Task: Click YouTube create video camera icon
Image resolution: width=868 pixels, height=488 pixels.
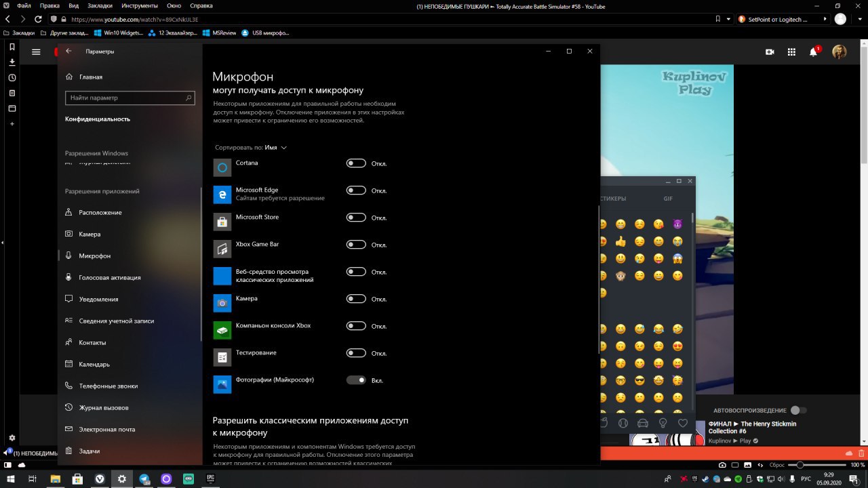Action: pyautogui.click(x=770, y=52)
